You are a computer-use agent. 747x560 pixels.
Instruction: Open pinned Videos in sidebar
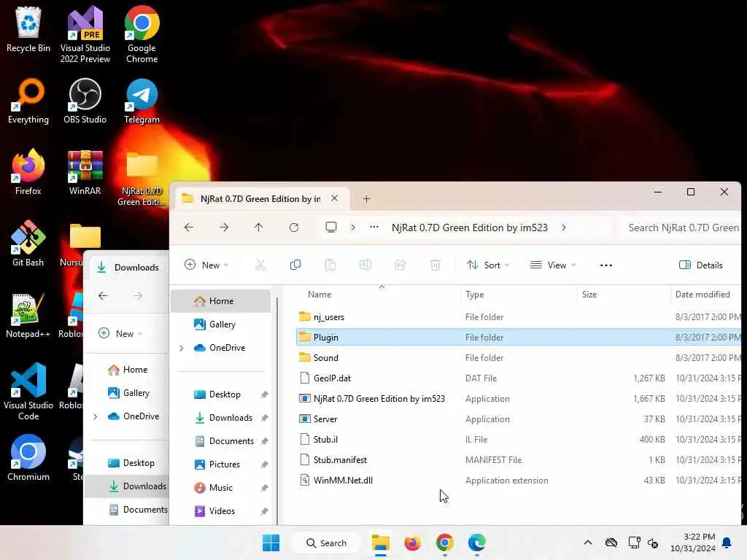coord(220,511)
